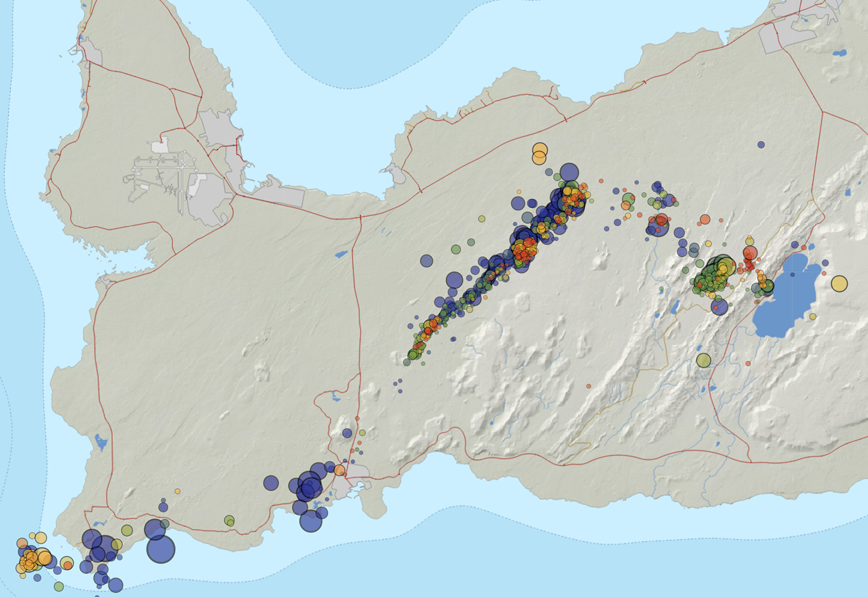The width and height of the screenshot is (868, 597).
Task: Click the green circle on the south coast road
Action: [x=229, y=520]
